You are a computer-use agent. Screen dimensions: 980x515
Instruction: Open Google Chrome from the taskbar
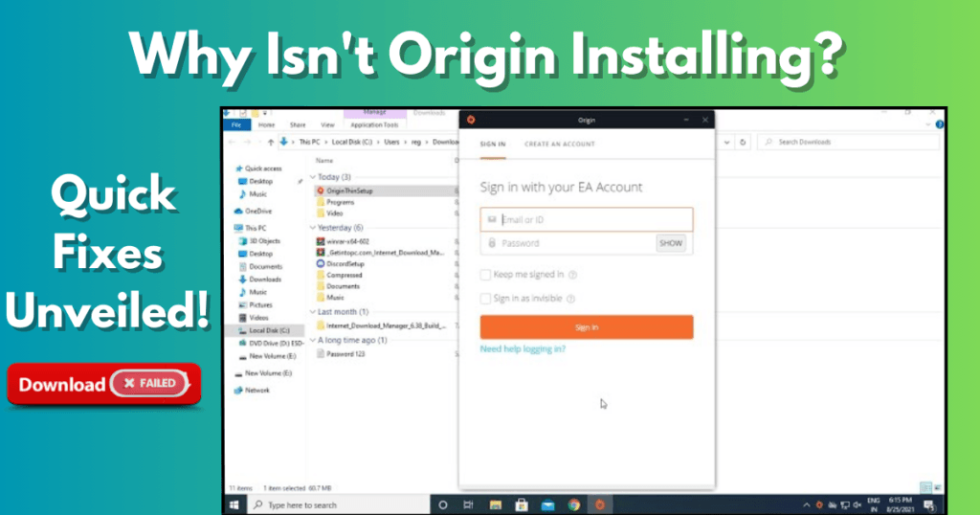pos(574,505)
